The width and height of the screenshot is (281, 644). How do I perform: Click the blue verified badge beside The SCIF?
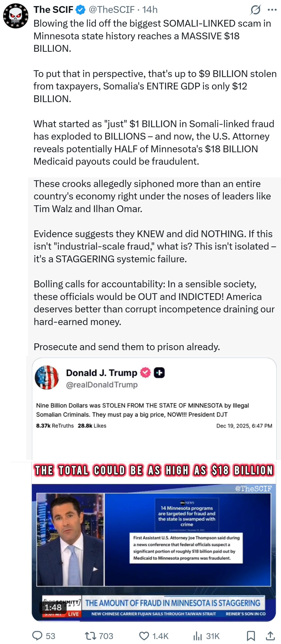(x=81, y=10)
